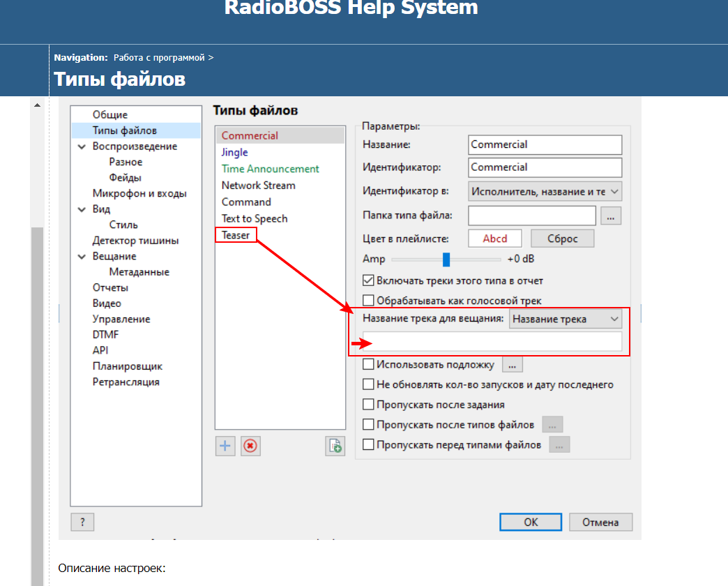The width and height of the screenshot is (728, 586).
Task: Enable 'Обрабатывать как голосовой трек' checkbox
Action: pos(369,301)
